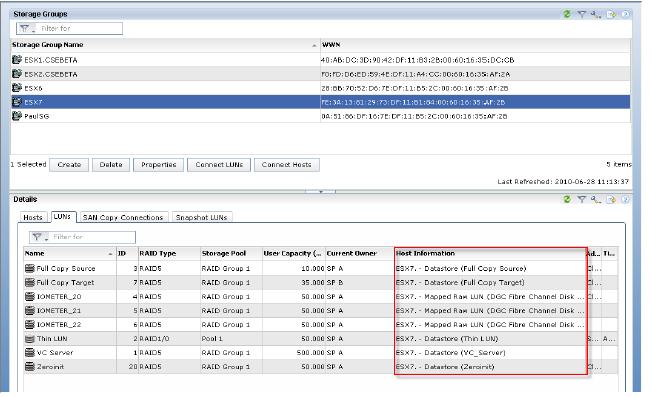Viewport: 652px width, 397px height.
Task: Open the wrench column settings in Details header
Action: tap(596, 200)
